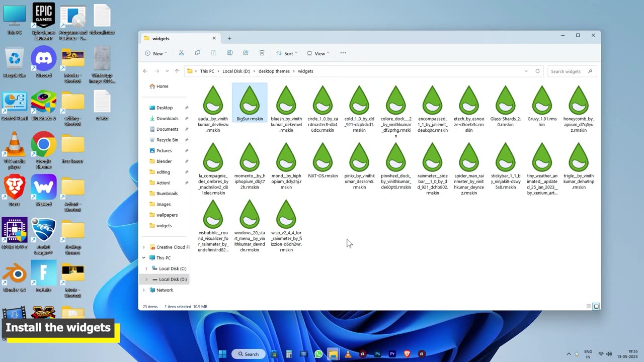This screenshot has height=362, width=644.
Task: Expand the Network tree node
Action: 144,290
